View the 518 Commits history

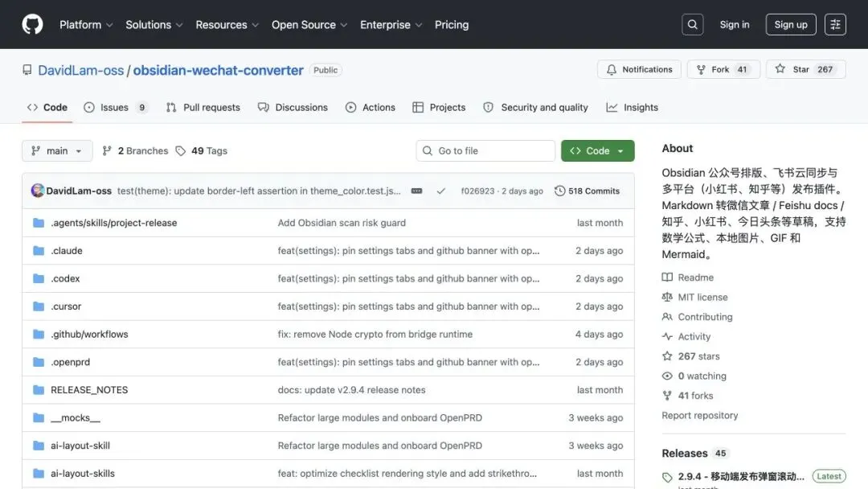[x=587, y=191]
